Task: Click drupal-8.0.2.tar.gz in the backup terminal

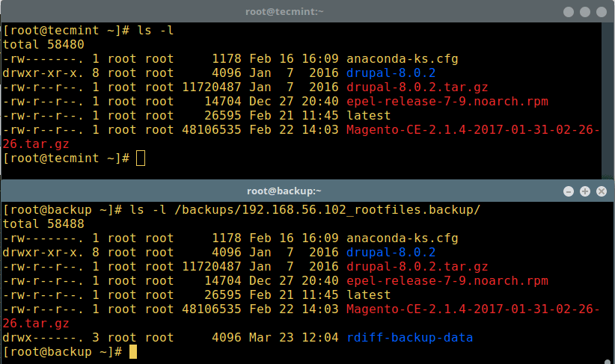Action: pyautogui.click(x=417, y=267)
